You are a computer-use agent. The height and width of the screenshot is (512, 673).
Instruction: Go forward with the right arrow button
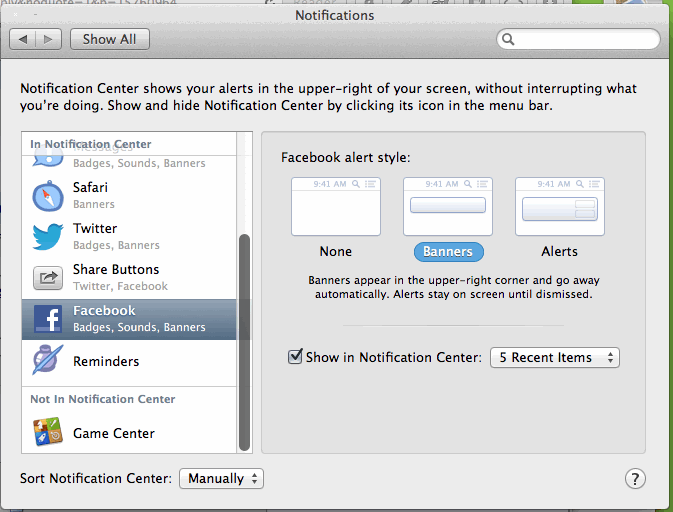49,39
